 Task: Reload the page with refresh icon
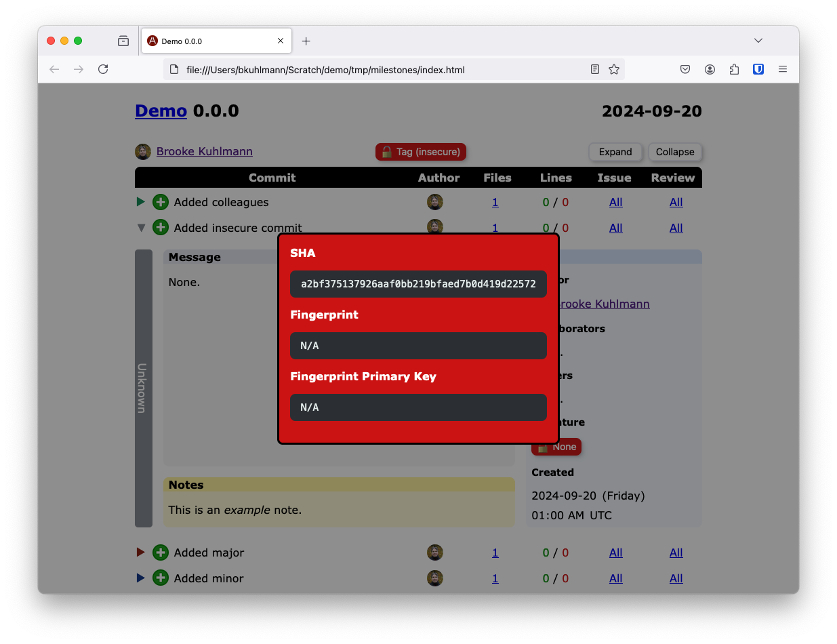coord(103,69)
